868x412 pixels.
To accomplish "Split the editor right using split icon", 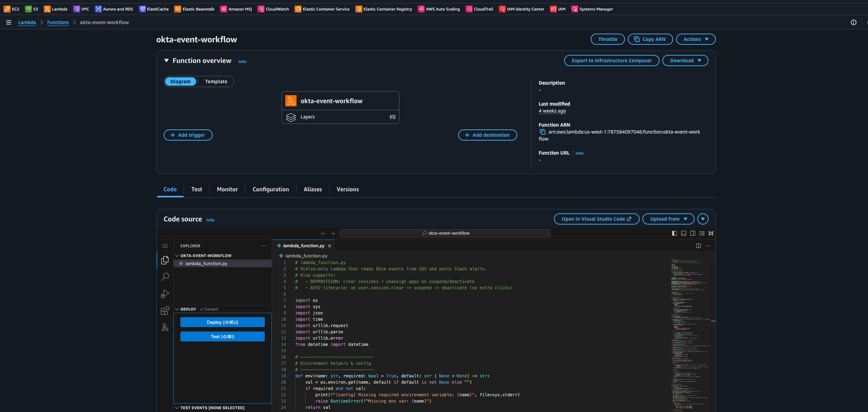I will tap(698, 246).
